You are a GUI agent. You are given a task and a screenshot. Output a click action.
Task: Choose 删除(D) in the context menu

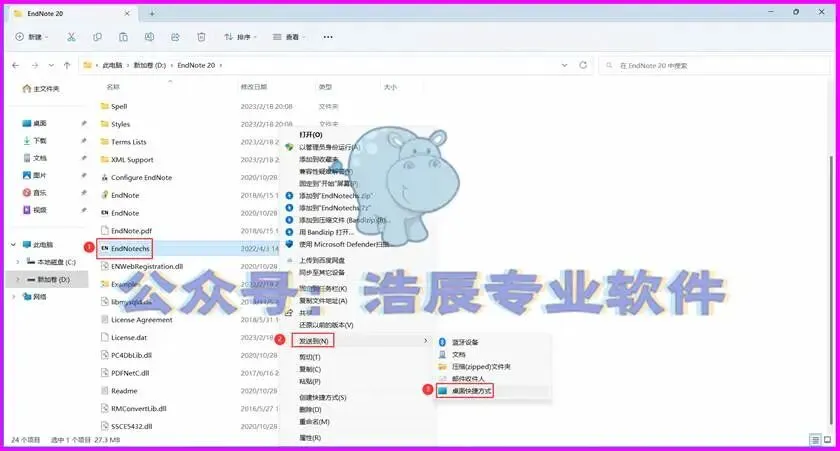(x=310, y=410)
